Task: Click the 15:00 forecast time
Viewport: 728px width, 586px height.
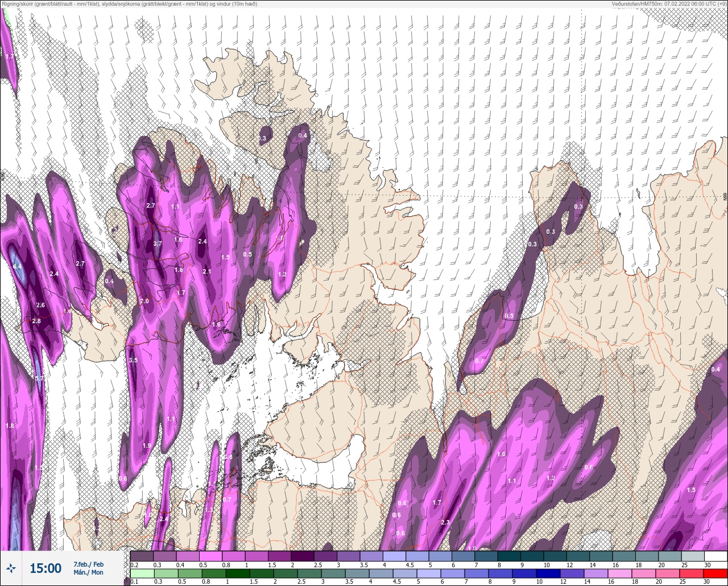Action: [x=45, y=568]
